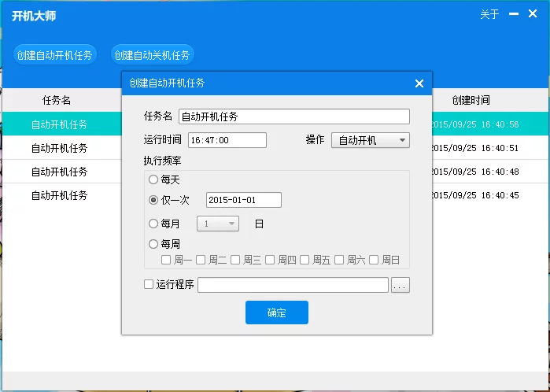Viewport: 550px width, 392px height.
Task: Select the 每月 radio option
Action: pos(153,224)
